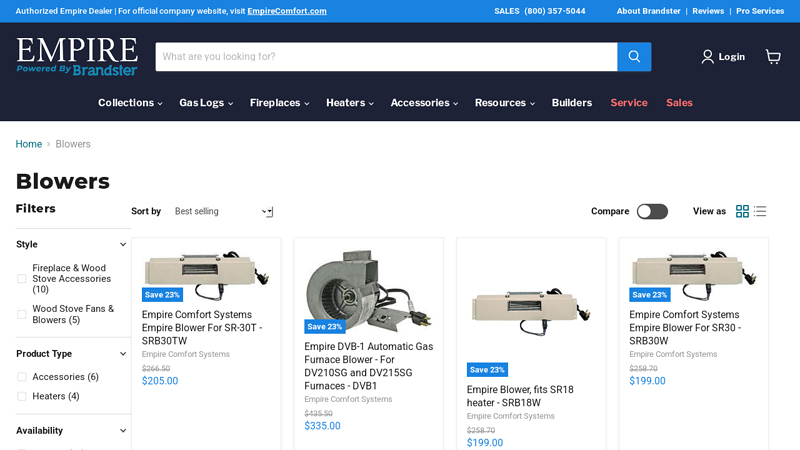Collapse the Availability filter section

tap(71, 431)
